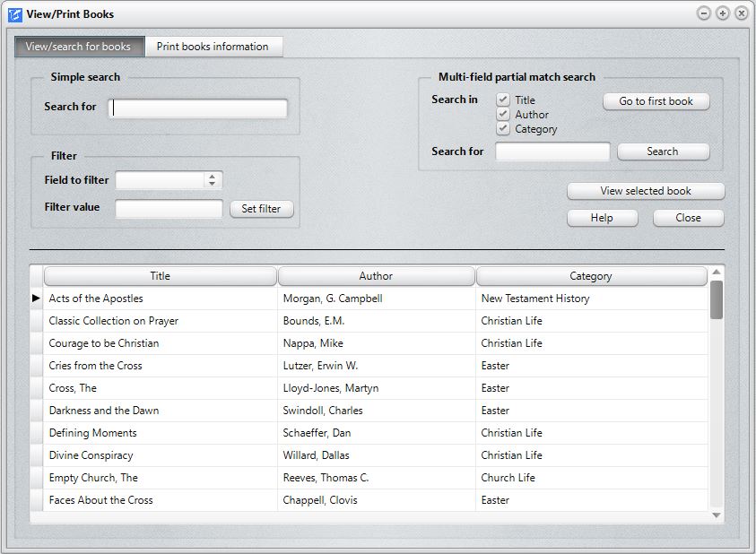
Task: Focus the Simple search text field
Action: (x=198, y=108)
